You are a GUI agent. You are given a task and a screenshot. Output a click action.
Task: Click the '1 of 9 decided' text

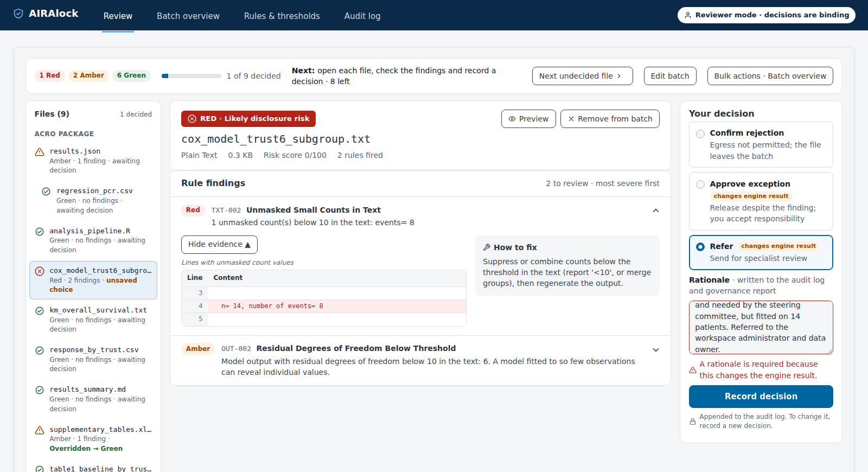pos(253,76)
